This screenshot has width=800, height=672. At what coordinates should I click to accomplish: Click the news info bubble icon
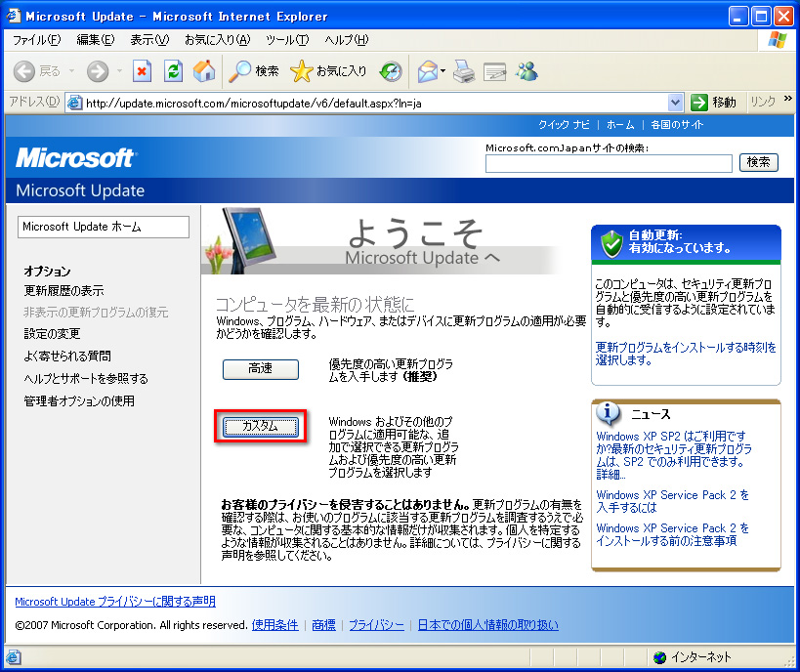(x=609, y=413)
